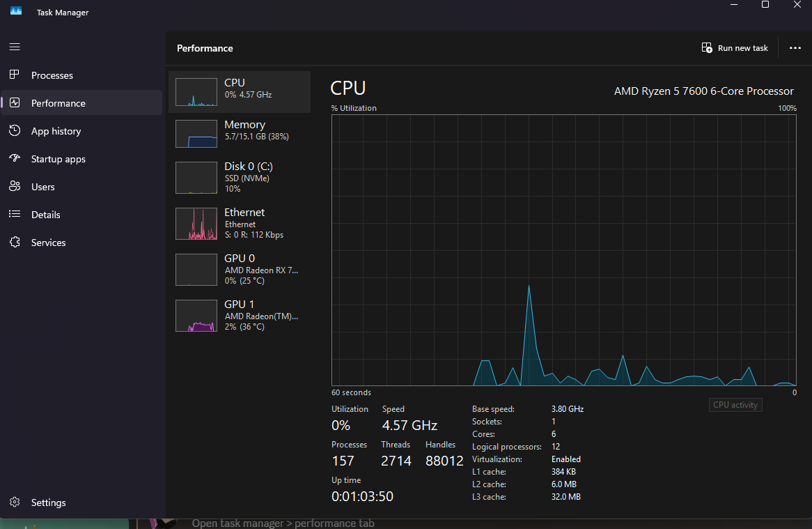
Task: Click the GPU 0 mini graph thumbnail
Action: point(196,270)
